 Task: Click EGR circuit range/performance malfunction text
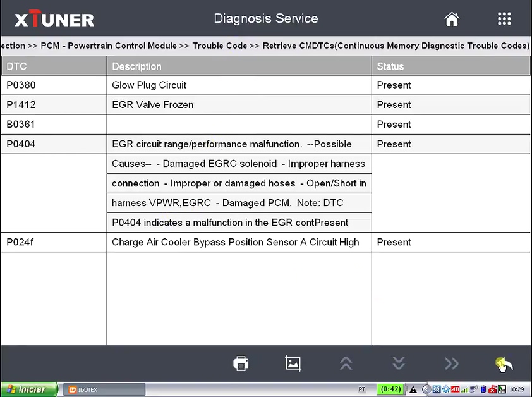(x=207, y=144)
